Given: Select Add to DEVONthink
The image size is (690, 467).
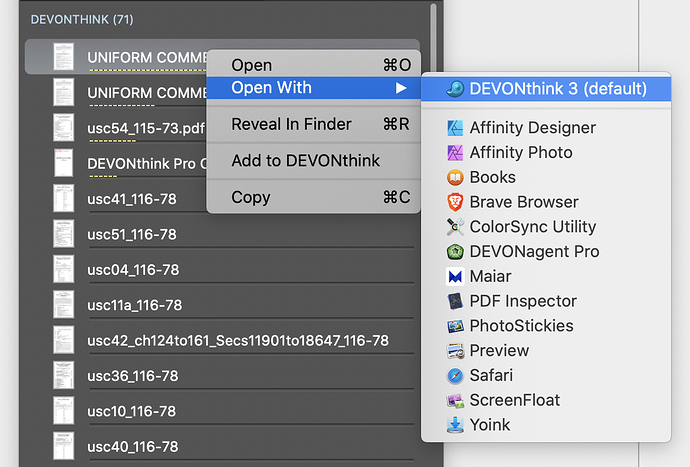Looking at the screenshot, I should (x=314, y=161).
